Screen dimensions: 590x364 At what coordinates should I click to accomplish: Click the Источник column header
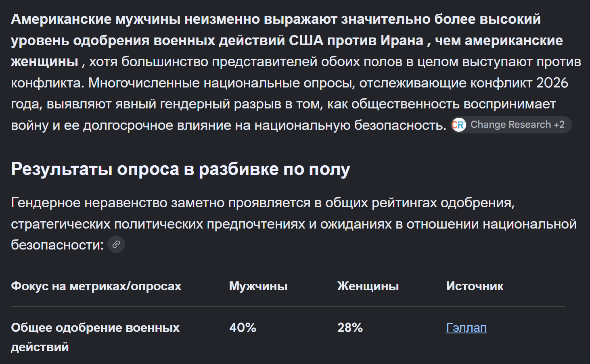(x=475, y=286)
